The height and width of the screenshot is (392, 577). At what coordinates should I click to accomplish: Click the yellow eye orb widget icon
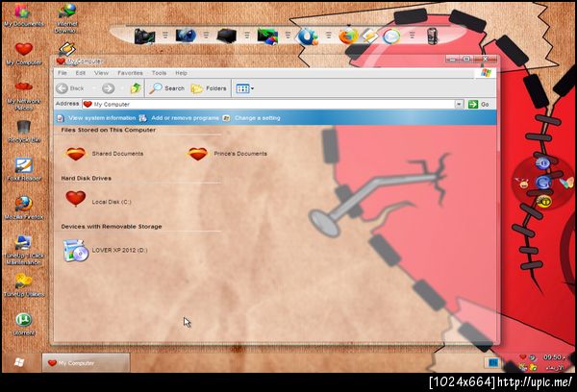coord(544,201)
